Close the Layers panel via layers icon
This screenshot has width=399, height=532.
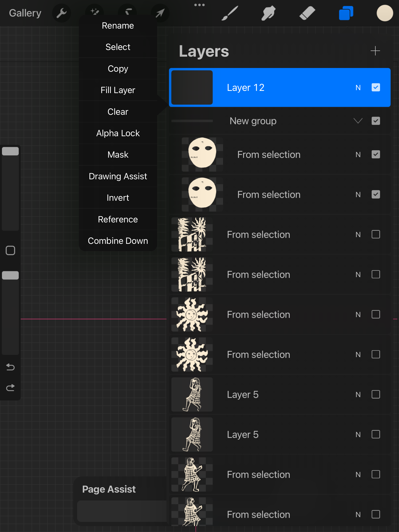click(x=346, y=13)
